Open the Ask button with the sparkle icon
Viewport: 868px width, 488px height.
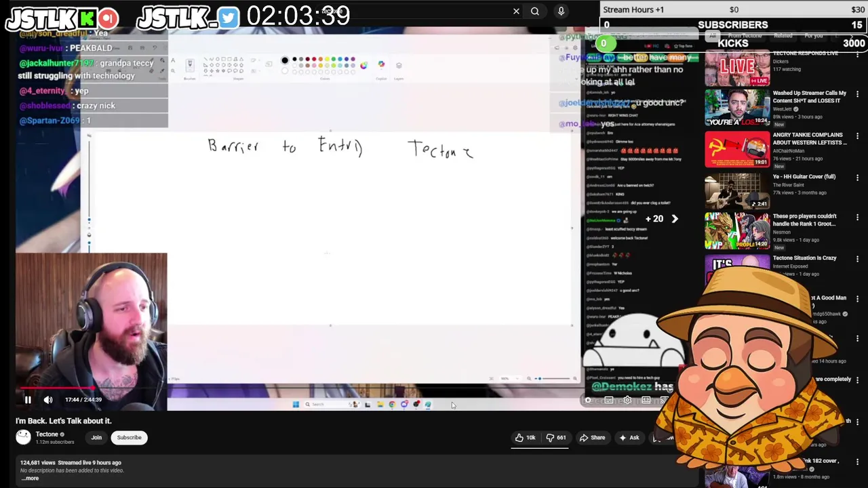coord(629,438)
